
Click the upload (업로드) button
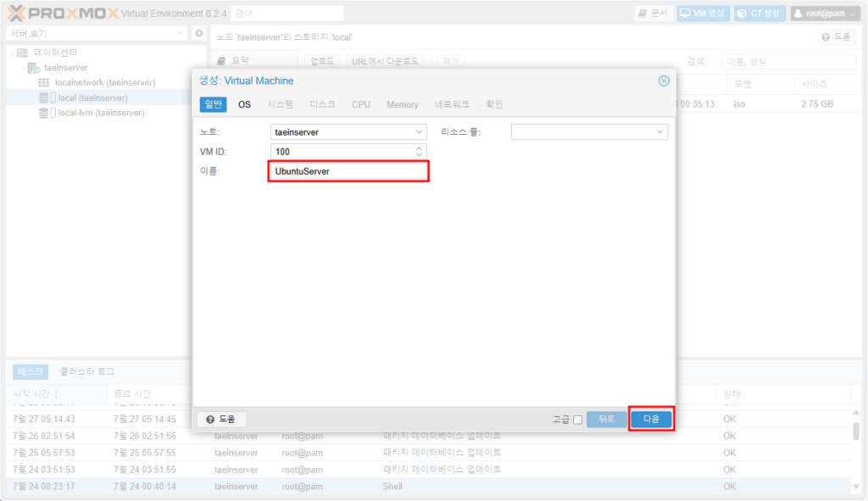click(x=322, y=61)
